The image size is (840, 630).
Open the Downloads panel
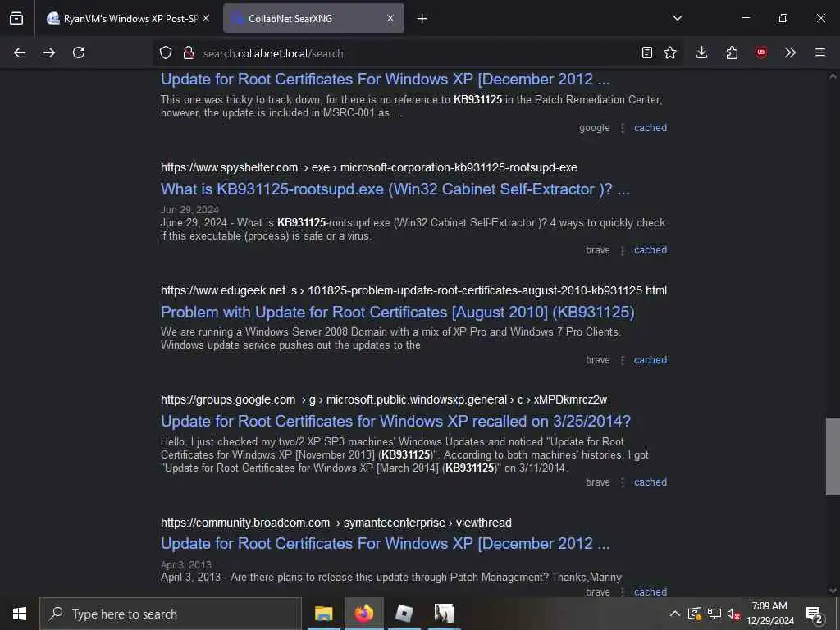[702, 52]
